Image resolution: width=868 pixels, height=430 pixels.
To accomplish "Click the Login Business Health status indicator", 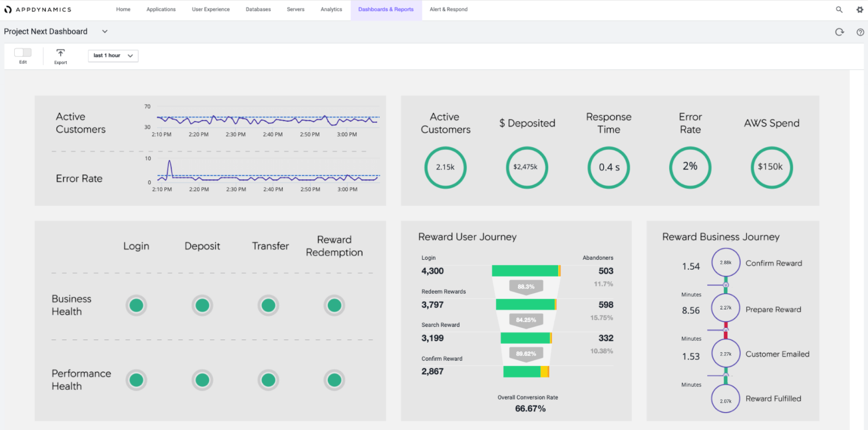I will point(136,305).
